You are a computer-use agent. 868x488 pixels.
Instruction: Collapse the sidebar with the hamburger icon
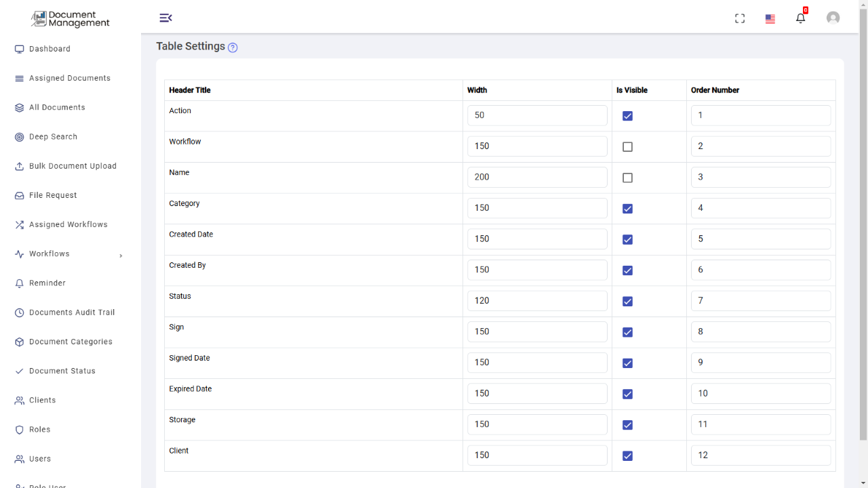pyautogui.click(x=165, y=18)
